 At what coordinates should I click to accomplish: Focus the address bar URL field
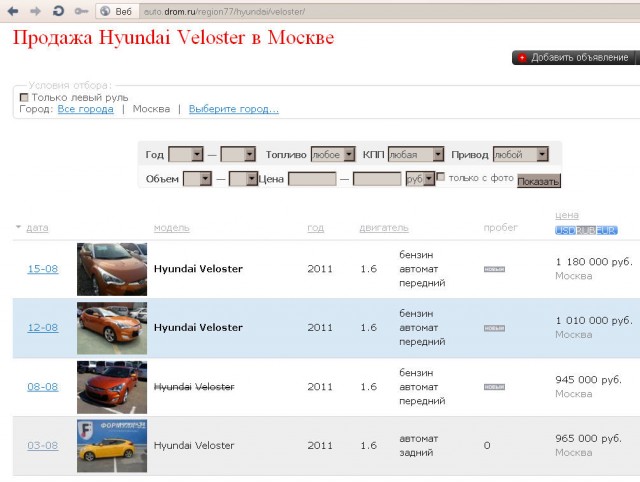pyautogui.click(x=388, y=12)
